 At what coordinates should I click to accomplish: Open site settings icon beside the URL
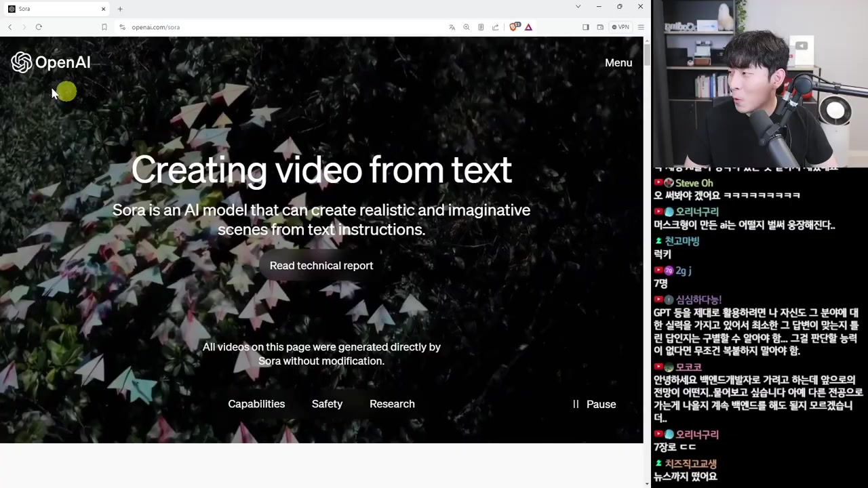122,27
